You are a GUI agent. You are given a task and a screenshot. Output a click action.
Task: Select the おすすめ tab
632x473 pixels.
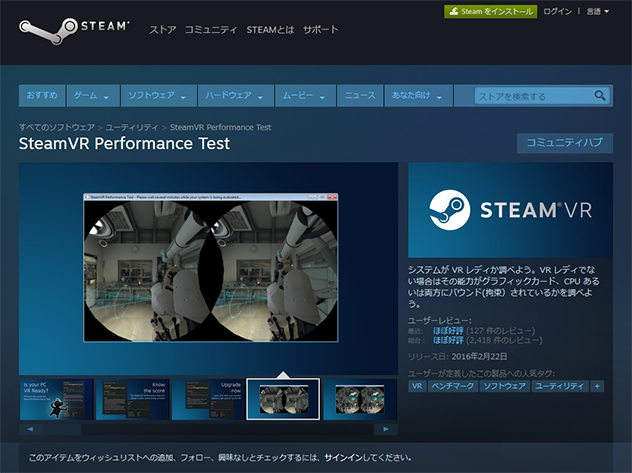42,95
